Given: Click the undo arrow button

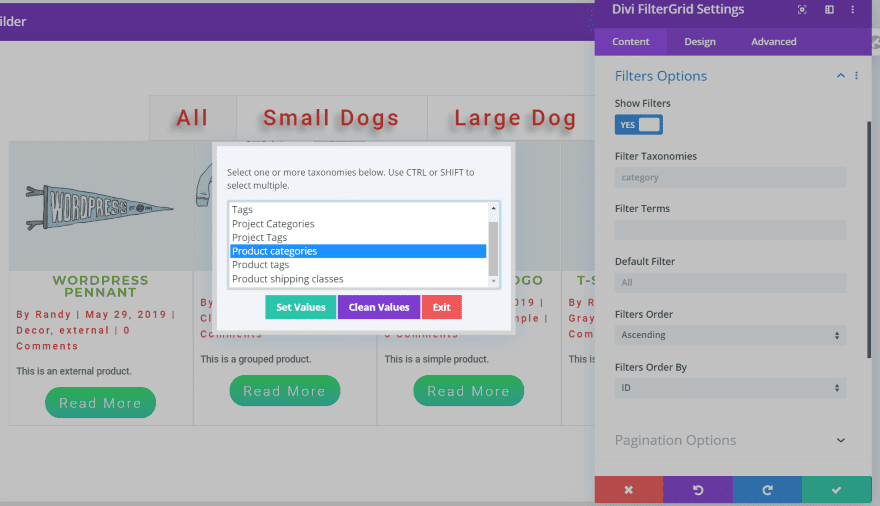Looking at the screenshot, I should pyautogui.click(x=698, y=490).
